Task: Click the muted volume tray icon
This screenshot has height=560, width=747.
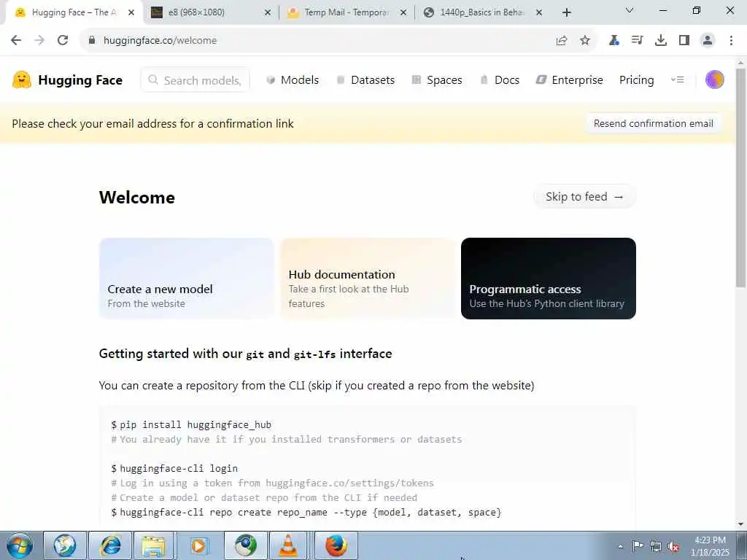Action: 673,547
